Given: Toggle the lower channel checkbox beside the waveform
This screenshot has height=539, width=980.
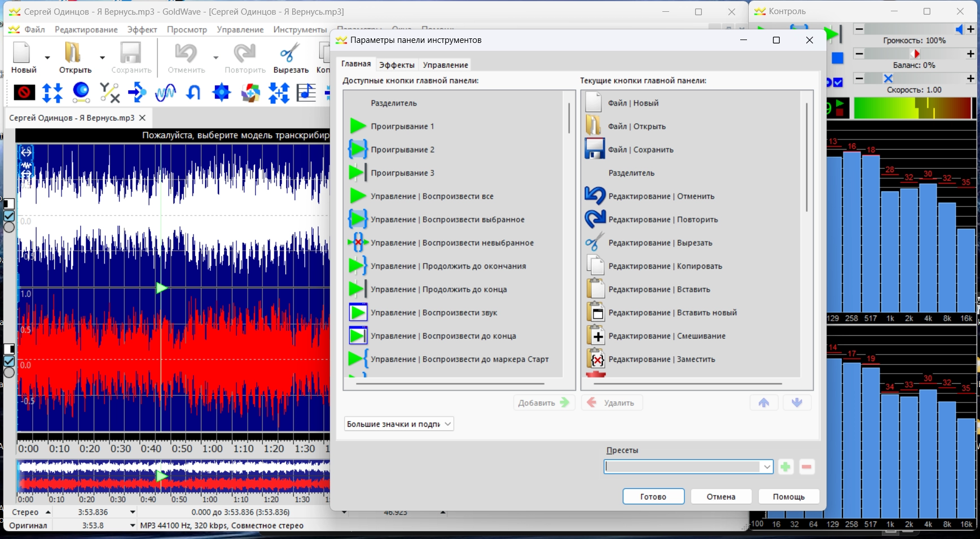Looking at the screenshot, I should pos(9,361).
